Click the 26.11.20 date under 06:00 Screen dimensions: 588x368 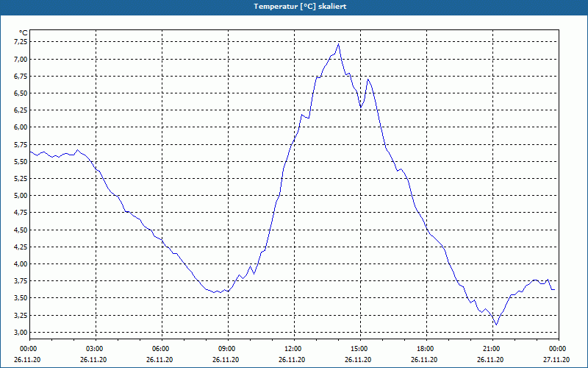(159, 360)
